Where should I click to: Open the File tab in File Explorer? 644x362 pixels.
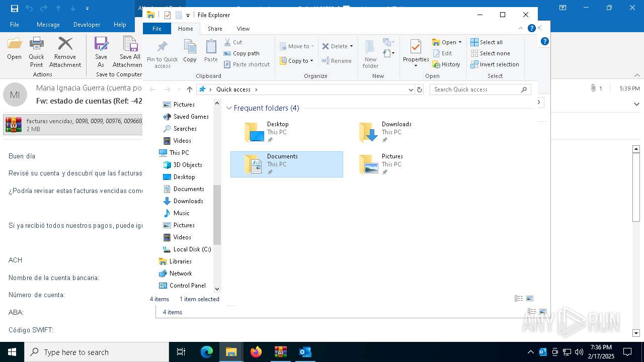pos(157,29)
